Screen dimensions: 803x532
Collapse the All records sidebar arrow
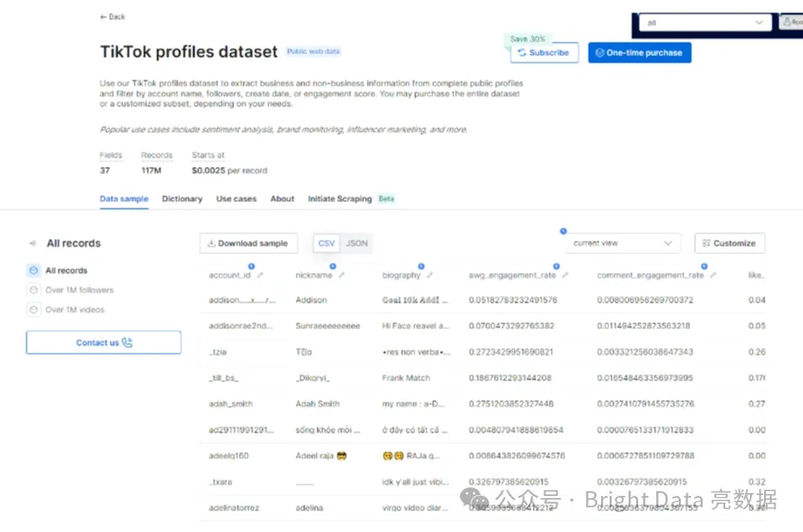coord(33,243)
